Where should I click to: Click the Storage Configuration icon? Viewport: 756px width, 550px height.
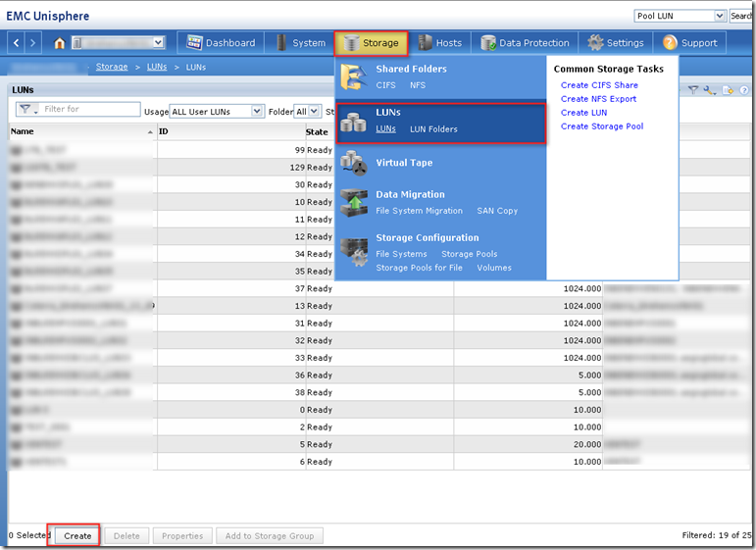[x=353, y=251]
